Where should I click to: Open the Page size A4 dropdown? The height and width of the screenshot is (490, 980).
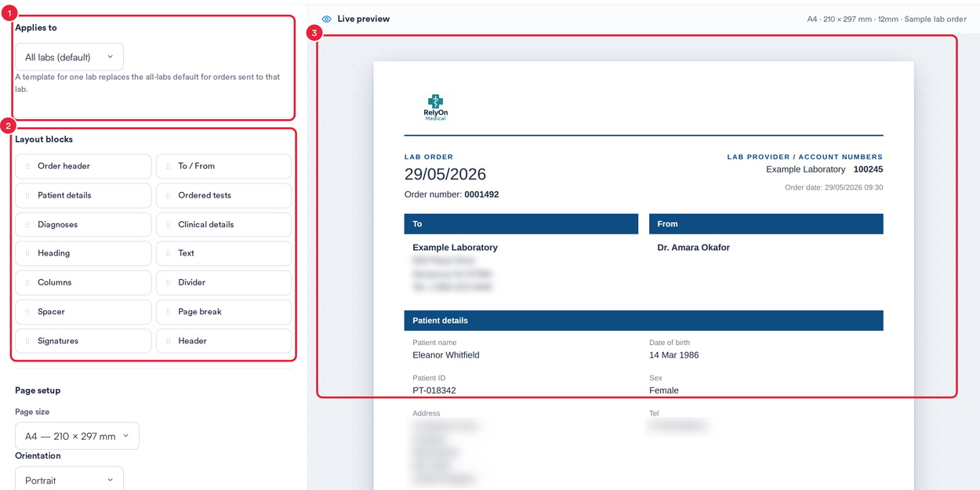click(77, 436)
